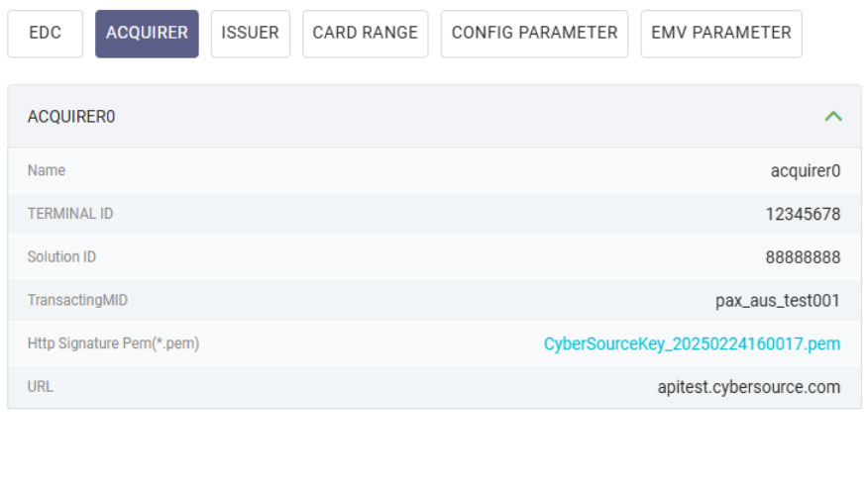Click the Solution ID field label

click(61, 257)
